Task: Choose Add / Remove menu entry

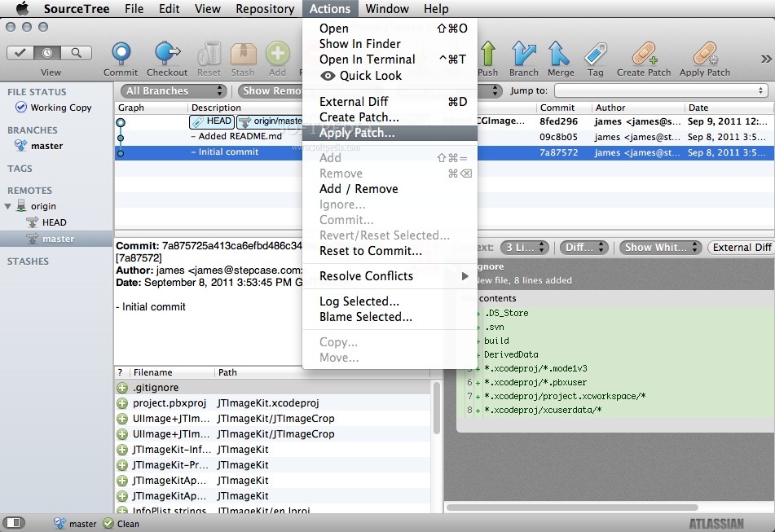Action: [x=390, y=189]
